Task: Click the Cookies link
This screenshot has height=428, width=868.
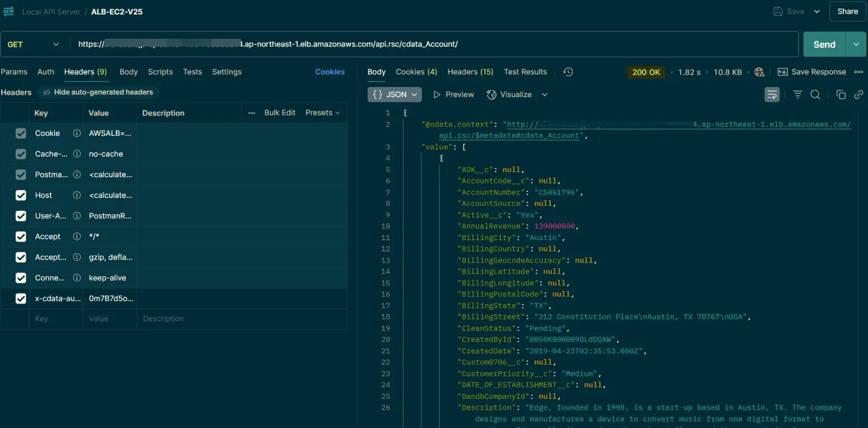Action: [x=329, y=72]
